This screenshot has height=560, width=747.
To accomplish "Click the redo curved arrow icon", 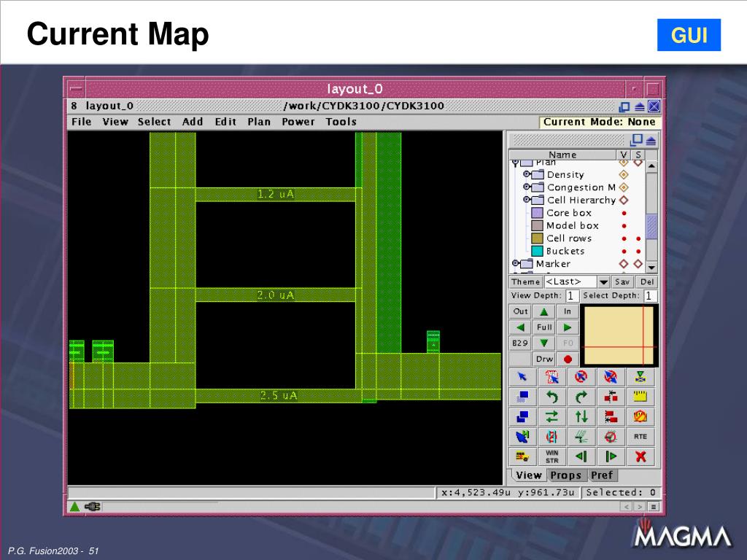I will [581, 397].
